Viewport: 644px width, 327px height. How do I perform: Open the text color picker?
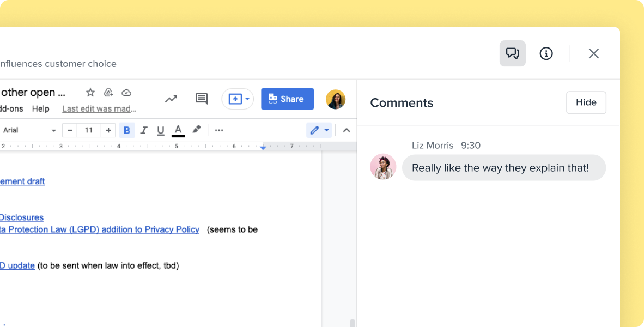pyautogui.click(x=178, y=130)
